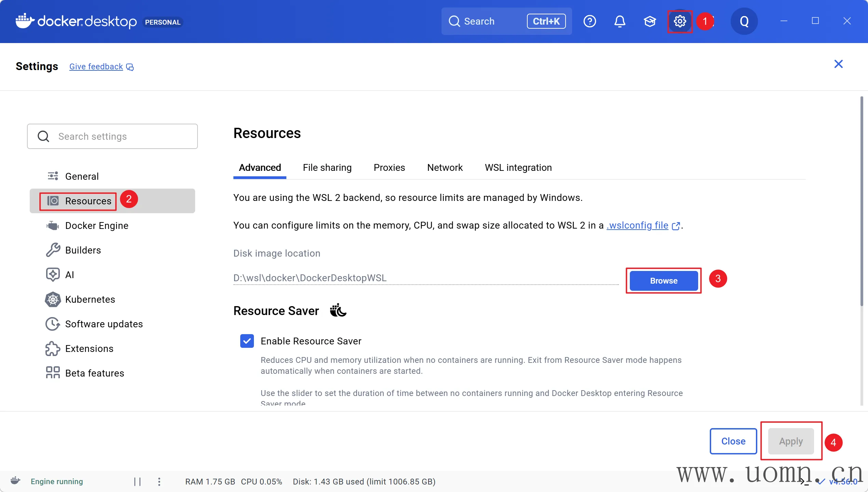Open the help question mark icon
The height and width of the screenshot is (492, 868).
[x=589, y=22]
